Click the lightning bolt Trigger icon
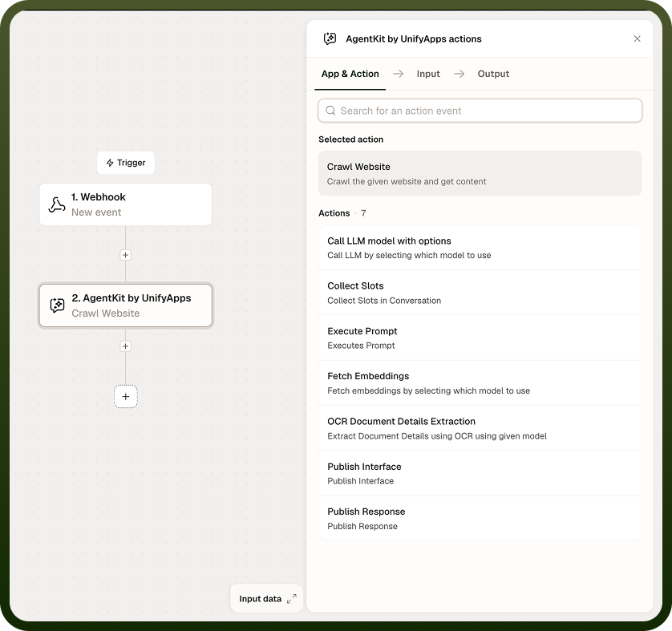 tap(110, 163)
